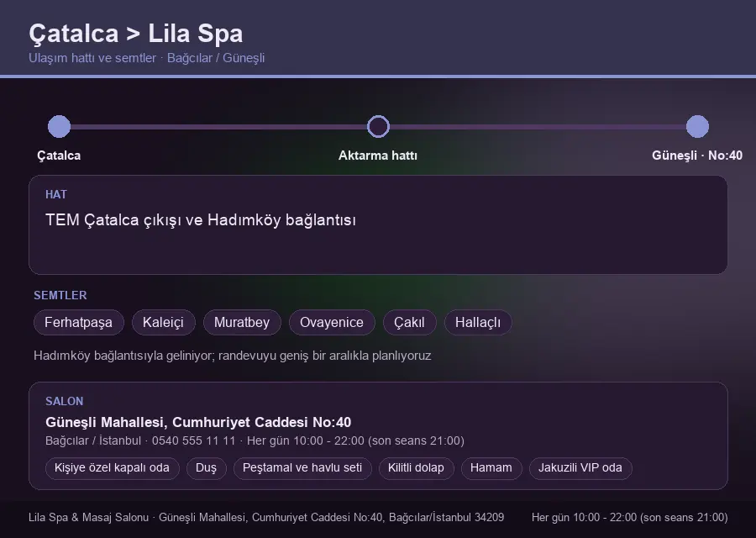Select the Jakuzili VIP oda tag
Image resolution: width=756 pixels, height=538 pixels.
(580, 468)
